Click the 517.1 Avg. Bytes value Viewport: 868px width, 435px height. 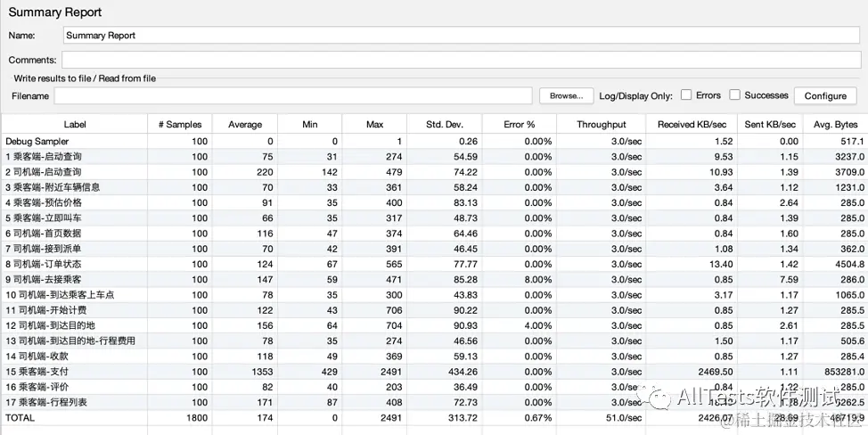click(853, 142)
